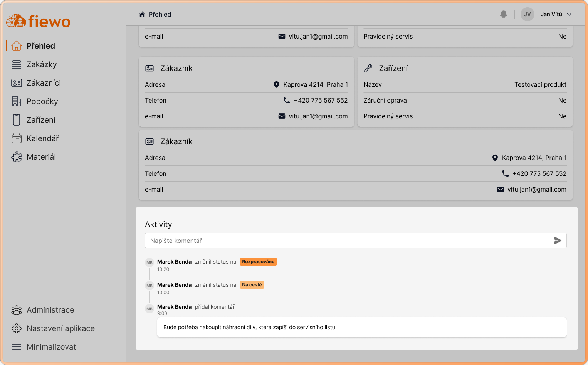The image size is (588, 365).
Task: Click the wrench icon of Zařízení card
Action: coord(368,68)
